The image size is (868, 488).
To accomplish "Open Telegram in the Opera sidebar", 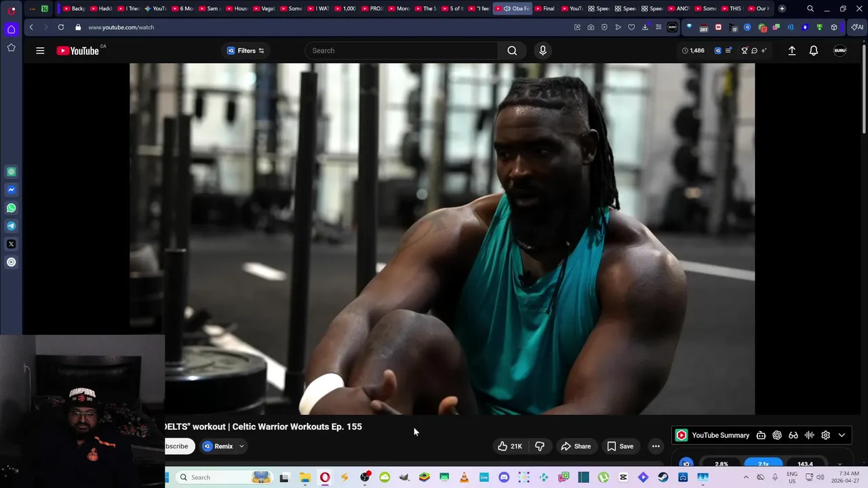I will [12, 226].
